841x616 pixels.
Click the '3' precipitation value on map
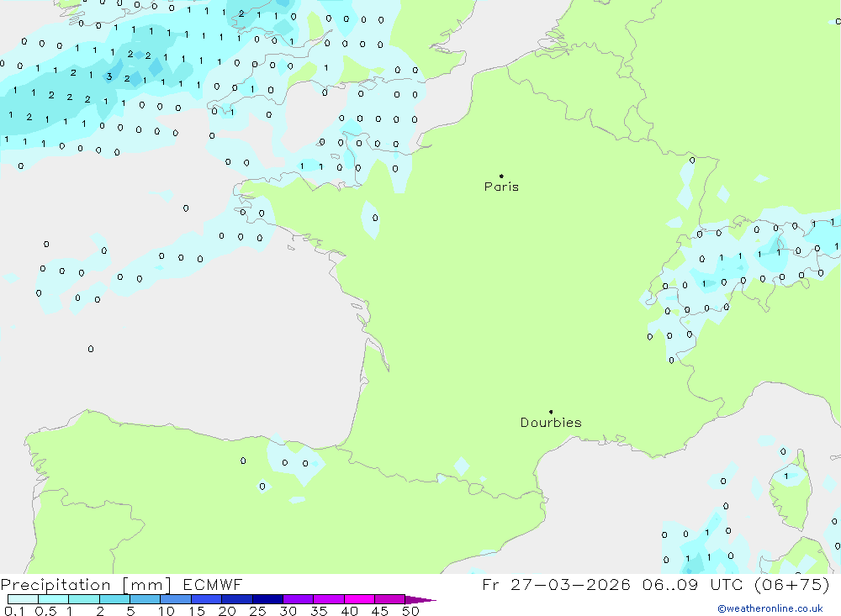(109, 76)
